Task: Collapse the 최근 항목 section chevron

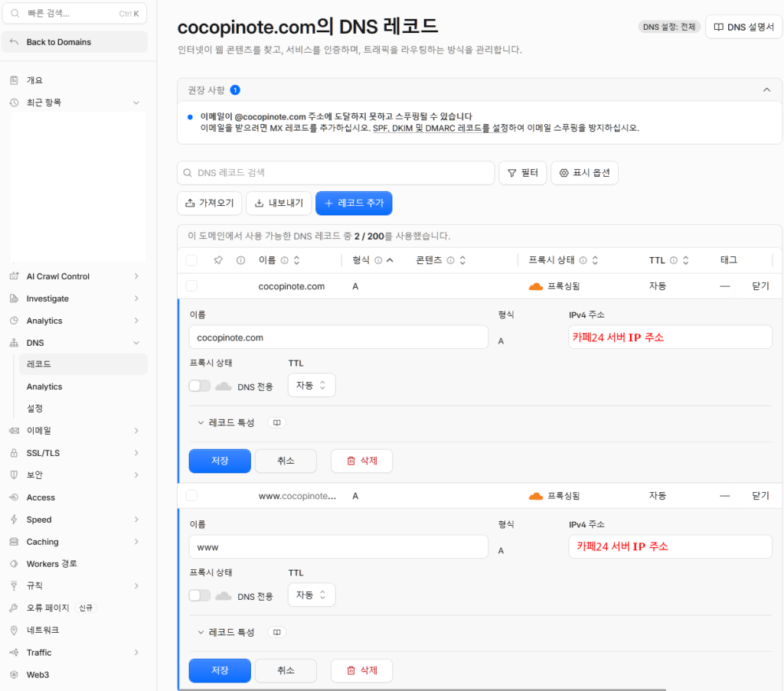Action: [x=136, y=103]
